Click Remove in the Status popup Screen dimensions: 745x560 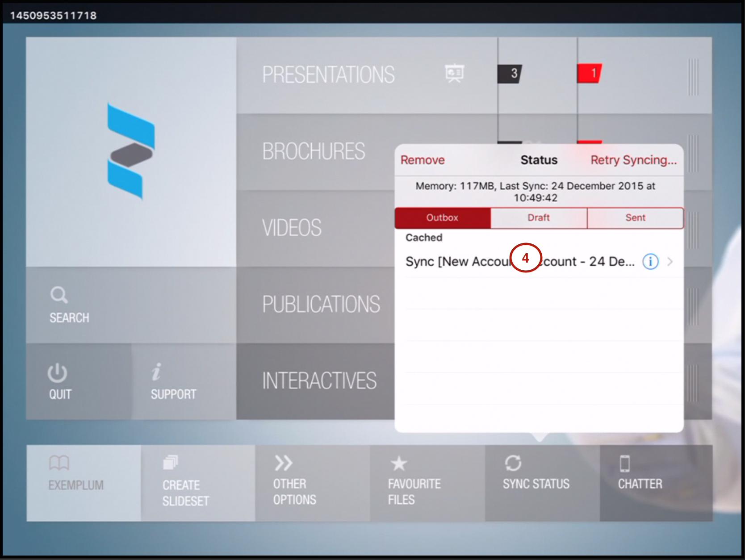[422, 160]
